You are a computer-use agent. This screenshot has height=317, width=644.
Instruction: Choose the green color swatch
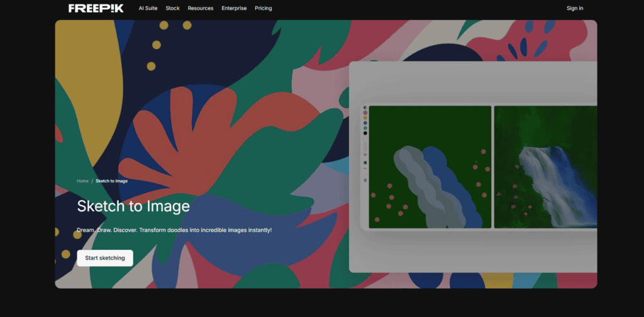coord(365,128)
